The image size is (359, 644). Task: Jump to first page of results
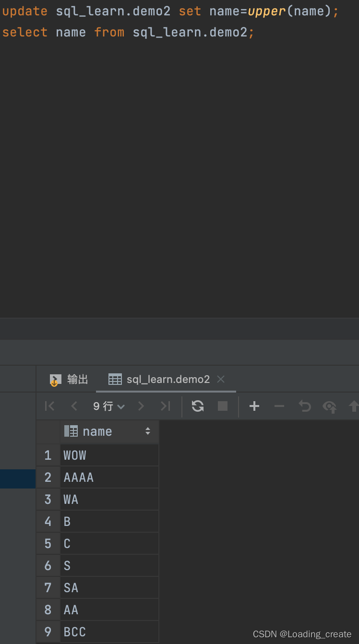point(49,406)
